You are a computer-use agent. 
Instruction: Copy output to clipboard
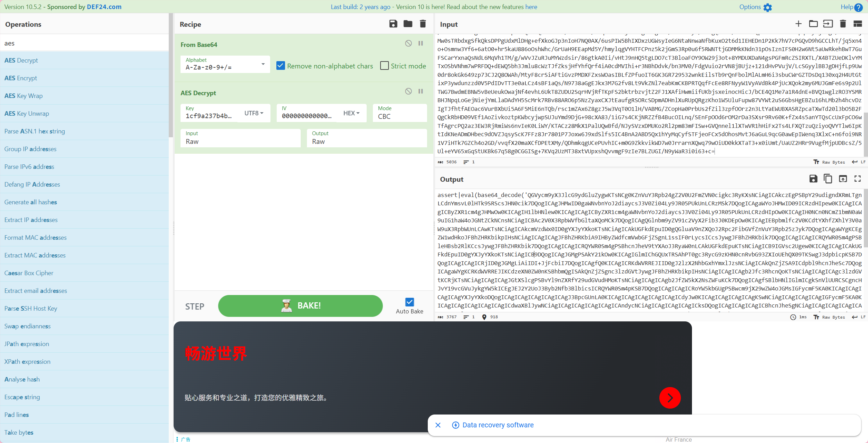click(x=828, y=179)
